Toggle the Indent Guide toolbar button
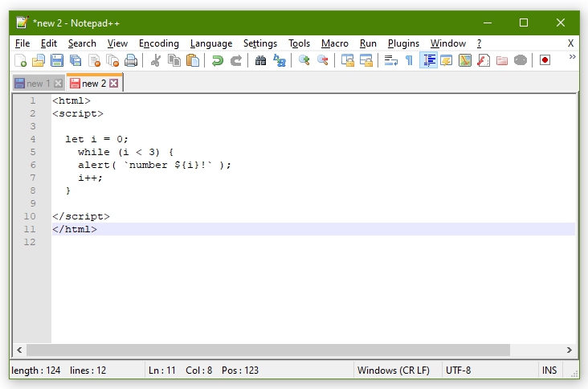Screen dimensions: 588x389 pyautogui.click(x=429, y=60)
